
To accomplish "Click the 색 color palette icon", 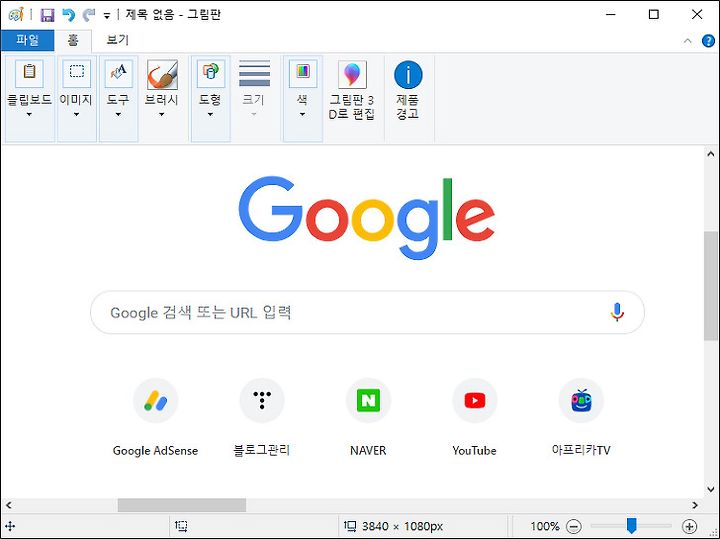I will point(303,73).
